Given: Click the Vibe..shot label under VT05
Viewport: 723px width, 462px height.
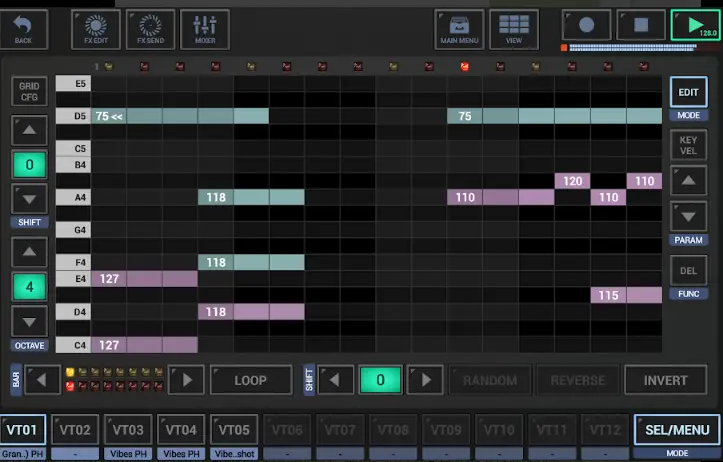Looking at the screenshot, I should pyautogui.click(x=234, y=454).
